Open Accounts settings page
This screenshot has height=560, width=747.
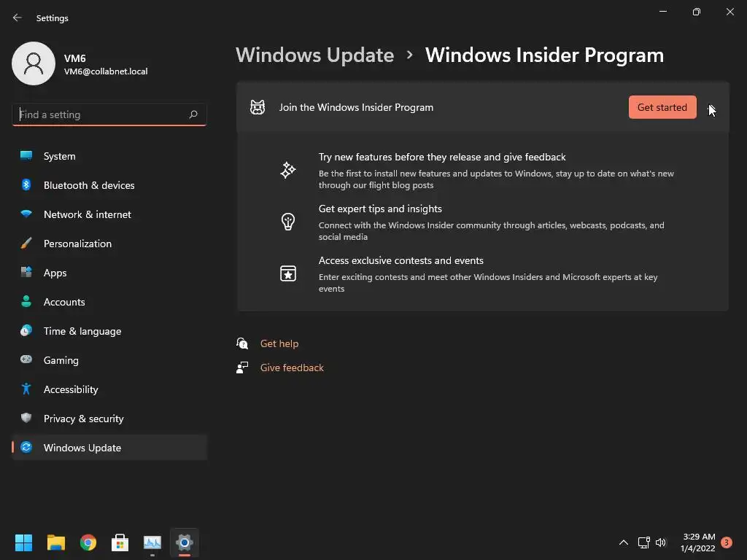109,302
